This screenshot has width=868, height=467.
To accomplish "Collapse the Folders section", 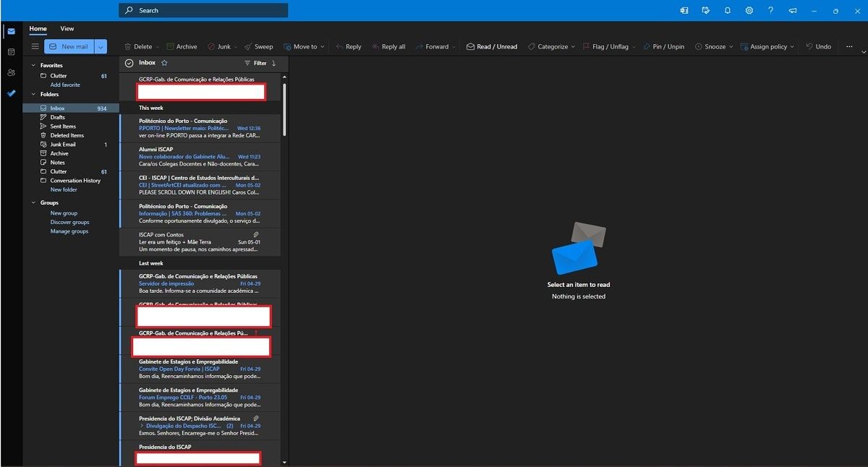I will coord(33,94).
